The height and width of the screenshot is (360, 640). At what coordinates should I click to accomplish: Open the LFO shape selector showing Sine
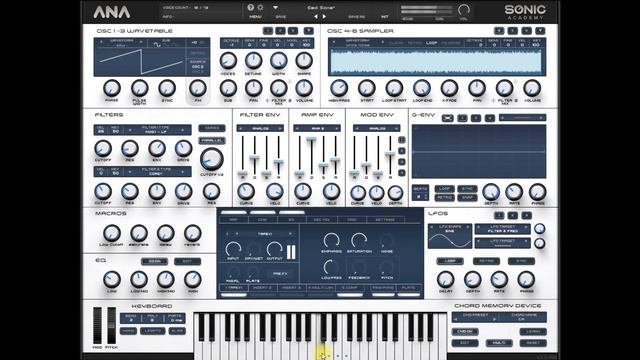click(450, 229)
